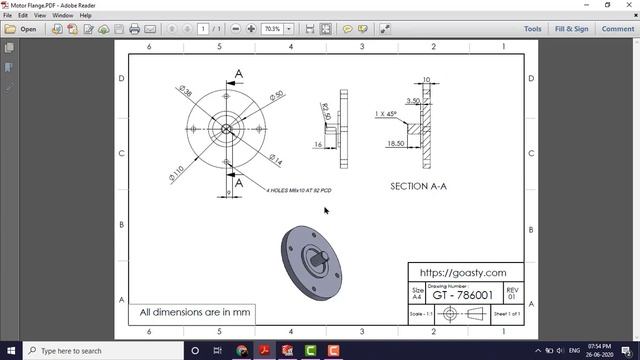Open the Edit menu
This screenshot has height=360, width=640.
coord(23,16)
